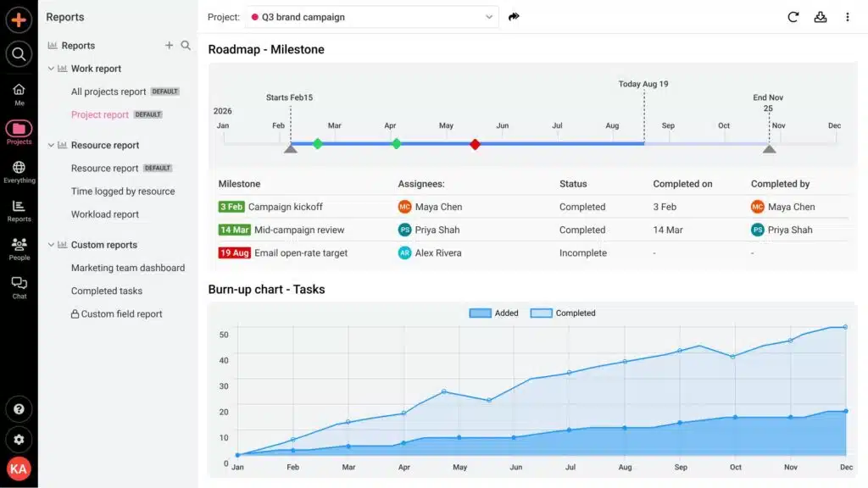The height and width of the screenshot is (488, 868).
Task: Open the three-dot more options menu
Action: click(x=848, y=17)
